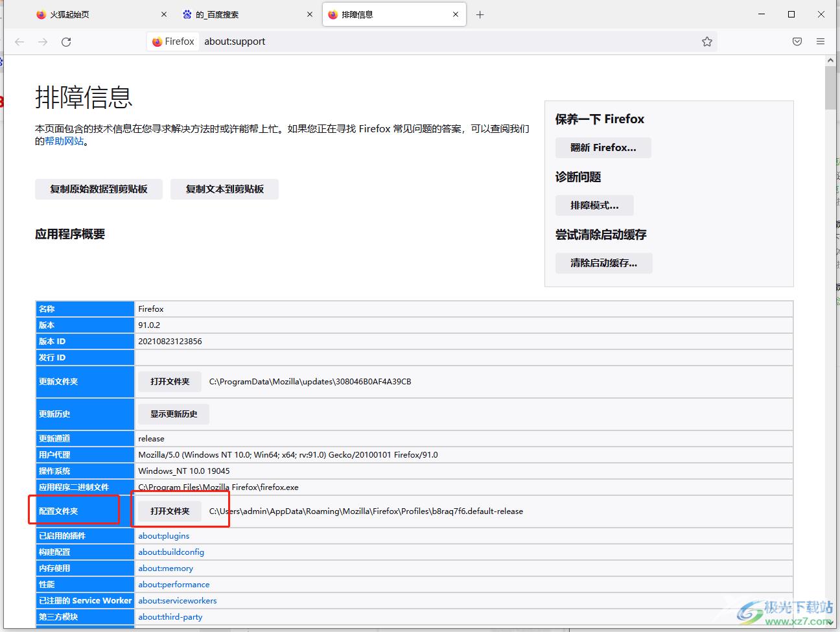Bookmark this page with the star icon
This screenshot has width=840, height=632.
point(706,41)
